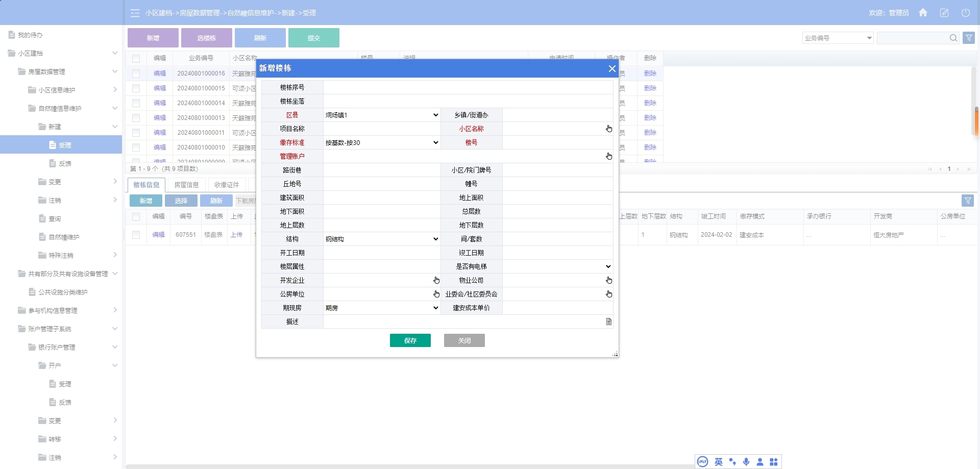Open lookup picker for 开发企业 field
Image resolution: width=980 pixels, height=469 pixels.
(x=436, y=280)
